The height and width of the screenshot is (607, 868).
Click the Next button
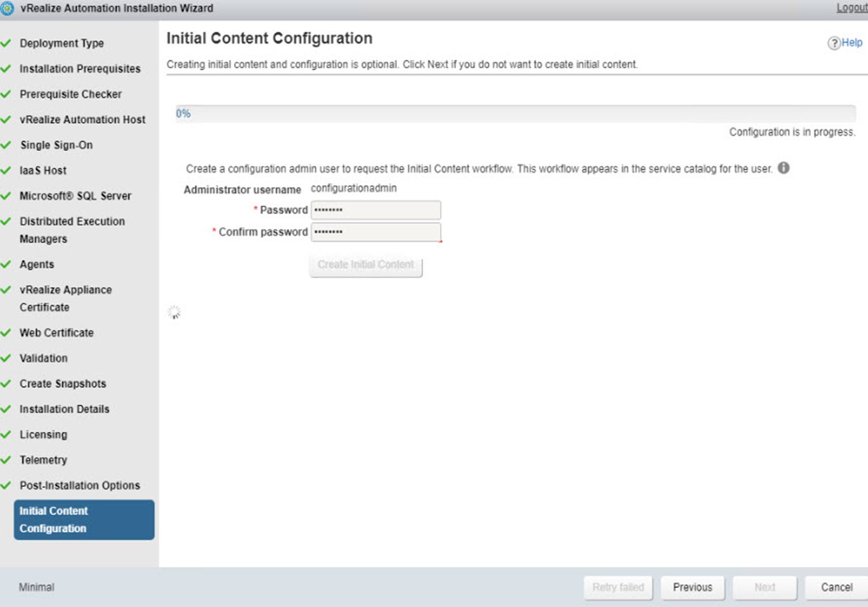point(765,587)
